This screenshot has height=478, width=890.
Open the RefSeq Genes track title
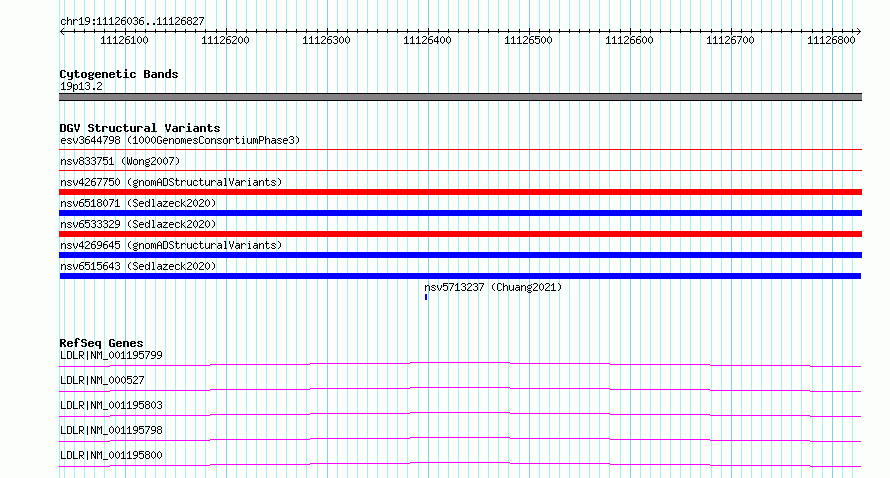point(101,343)
